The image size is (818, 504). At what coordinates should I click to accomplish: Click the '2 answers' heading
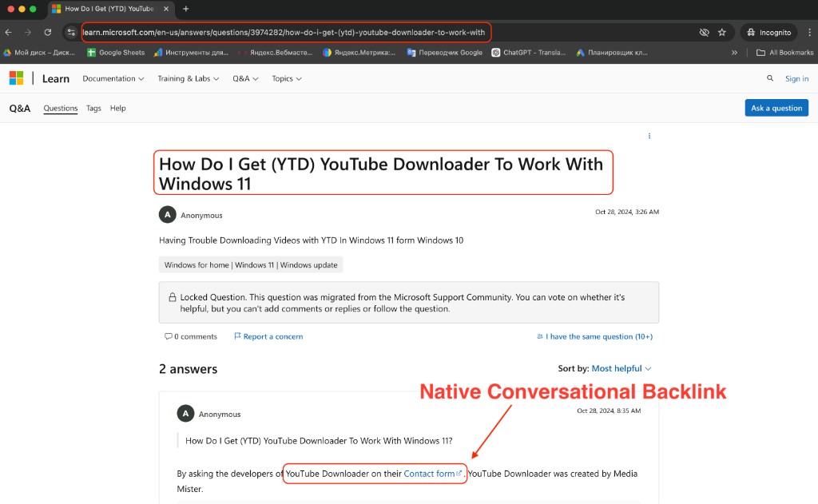pyautogui.click(x=189, y=369)
